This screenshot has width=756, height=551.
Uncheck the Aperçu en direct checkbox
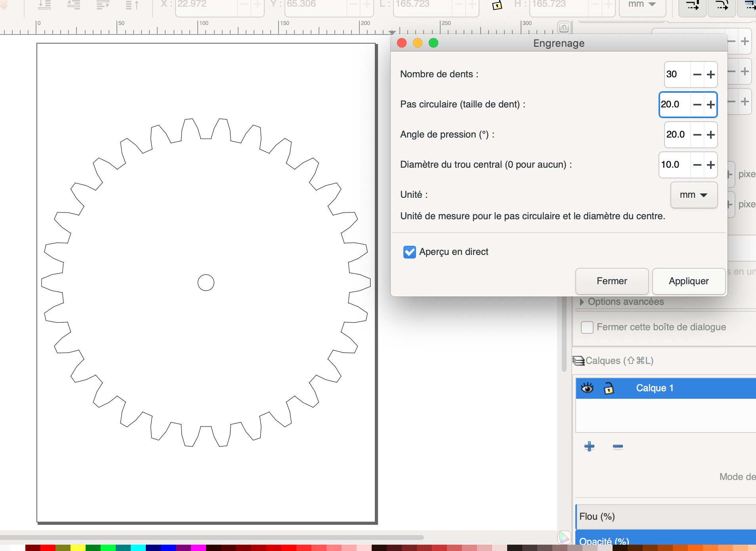[x=409, y=252]
